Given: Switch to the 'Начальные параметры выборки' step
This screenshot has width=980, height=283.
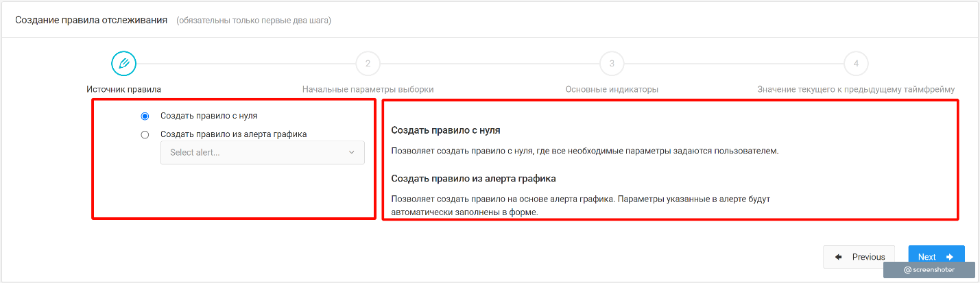Looking at the screenshot, I should (x=368, y=90).
